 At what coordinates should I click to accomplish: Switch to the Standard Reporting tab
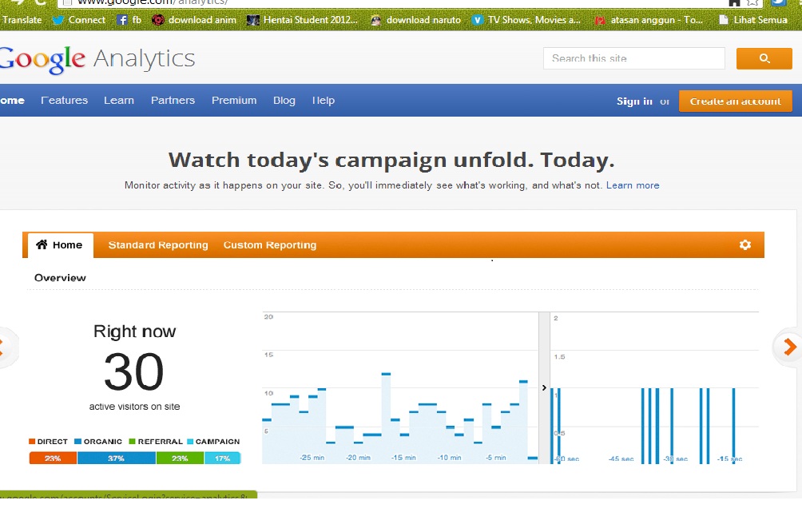tap(158, 245)
